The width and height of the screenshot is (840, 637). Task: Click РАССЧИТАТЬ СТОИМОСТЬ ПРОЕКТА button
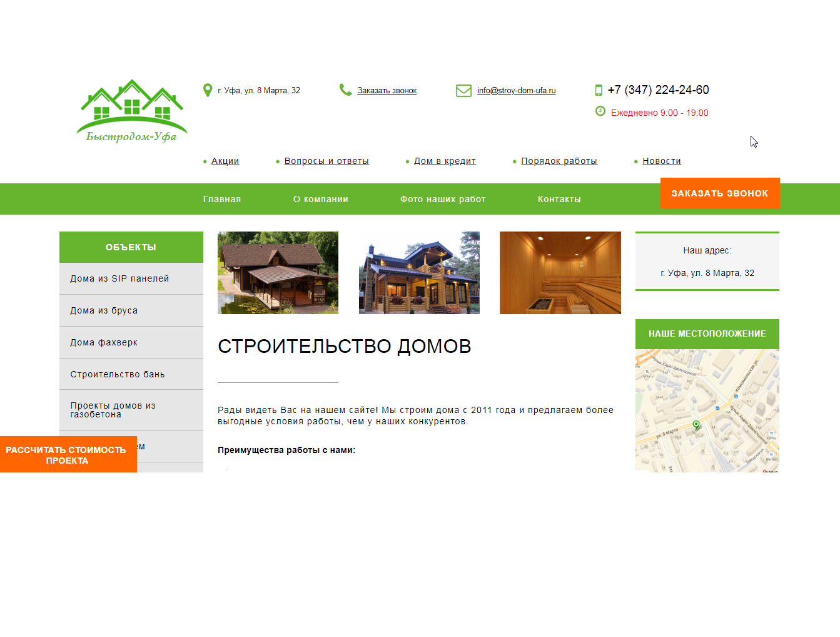coord(68,454)
